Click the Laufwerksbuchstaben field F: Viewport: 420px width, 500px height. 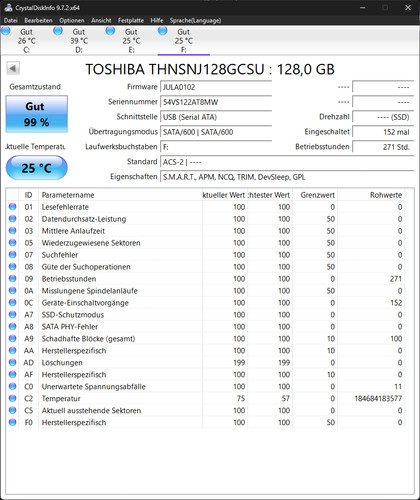coord(216,147)
